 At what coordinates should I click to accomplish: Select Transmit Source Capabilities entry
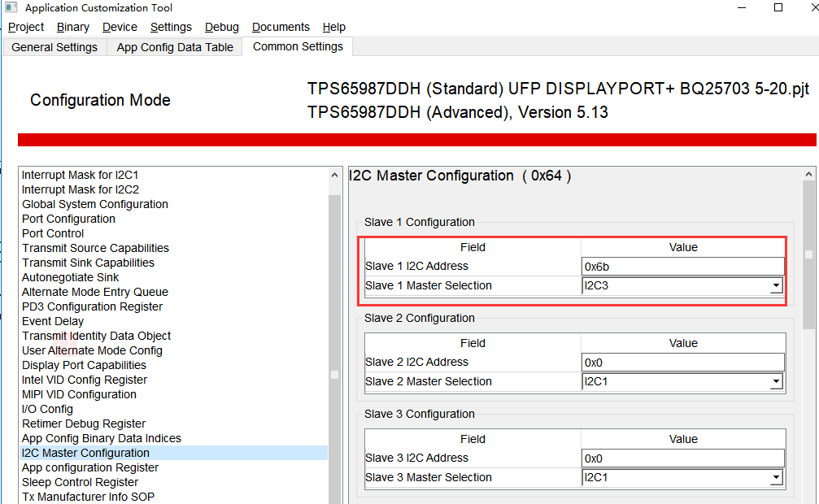173,248
